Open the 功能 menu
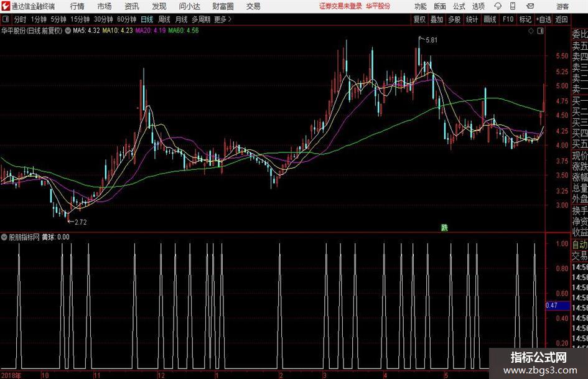This screenshot has height=379, width=588. pos(421,6)
